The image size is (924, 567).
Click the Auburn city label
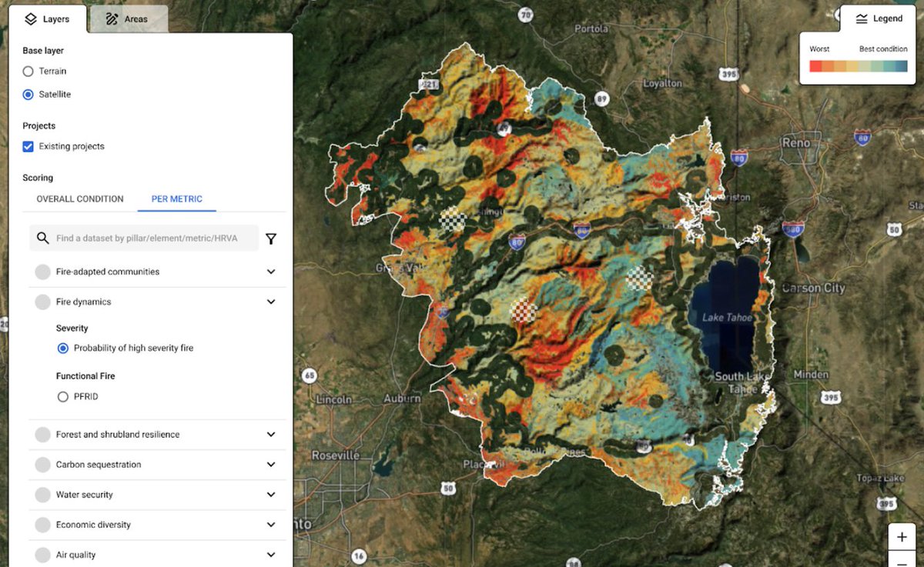(403, 399)
